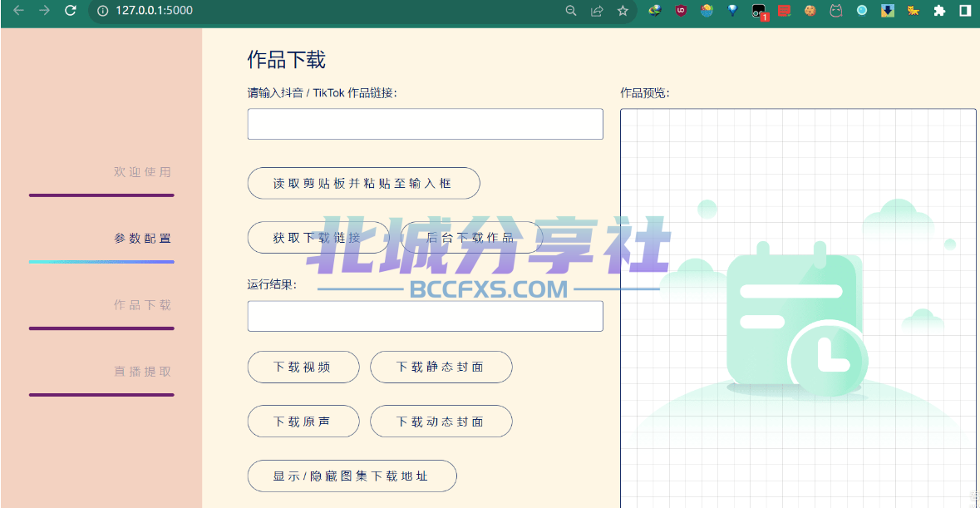
Task: Open the cookie extension icon
Action: [810, 11]
